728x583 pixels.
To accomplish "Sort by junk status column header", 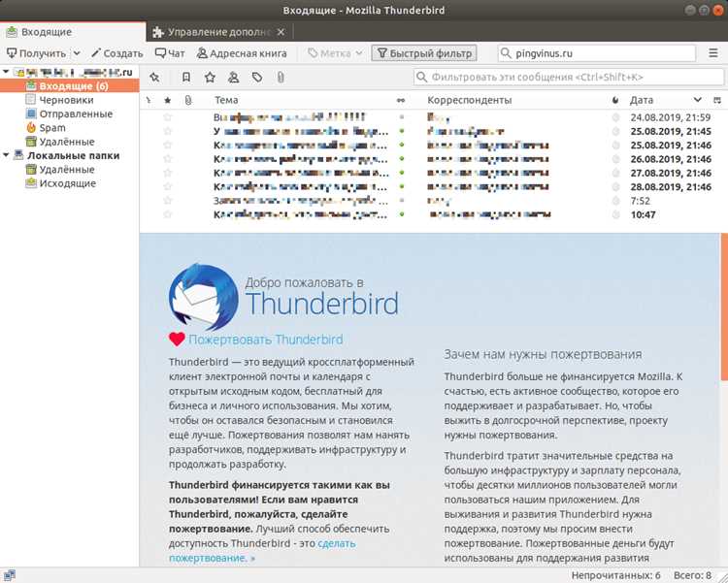I will pos(615,100).
